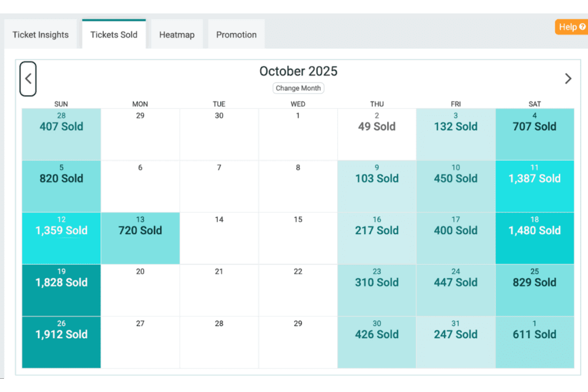Advance to next month arrow

[568, 79]
